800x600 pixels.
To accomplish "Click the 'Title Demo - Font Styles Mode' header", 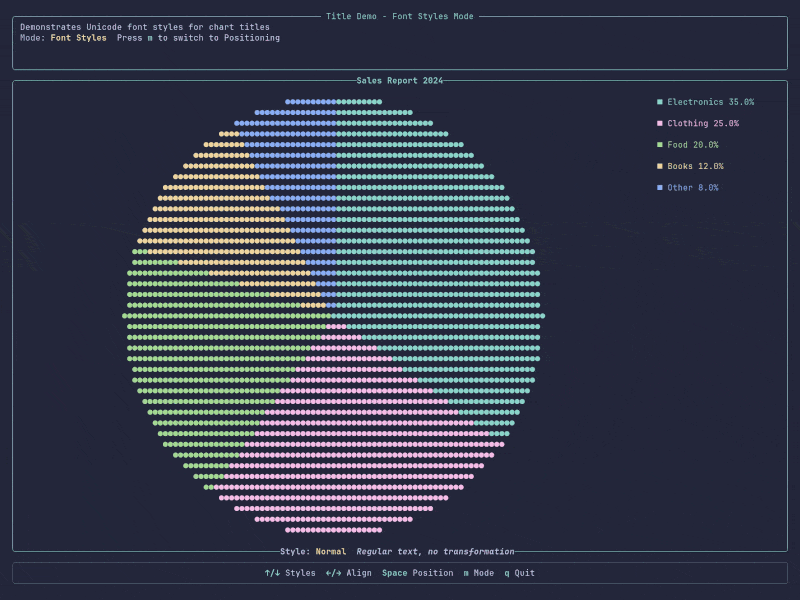I will pos(400,16).
